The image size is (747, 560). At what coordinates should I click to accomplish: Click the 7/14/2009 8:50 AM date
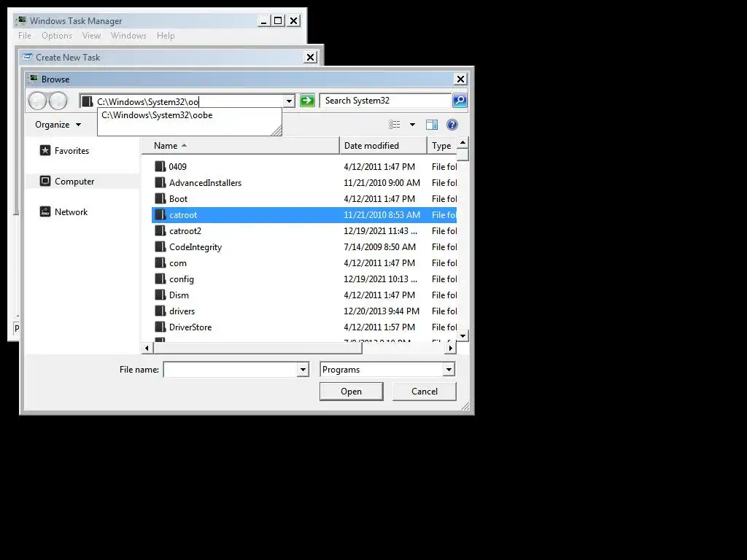(379, 246)
